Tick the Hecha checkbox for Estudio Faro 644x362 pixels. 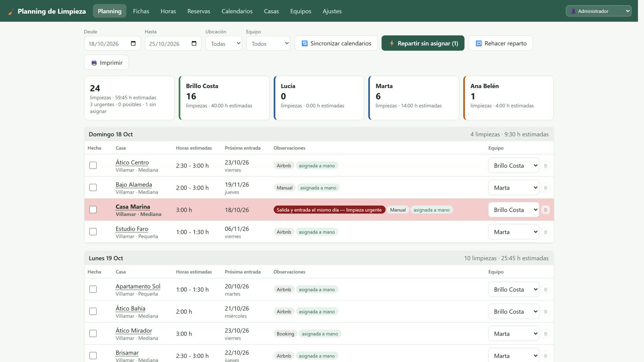click(x=93, y=232)
